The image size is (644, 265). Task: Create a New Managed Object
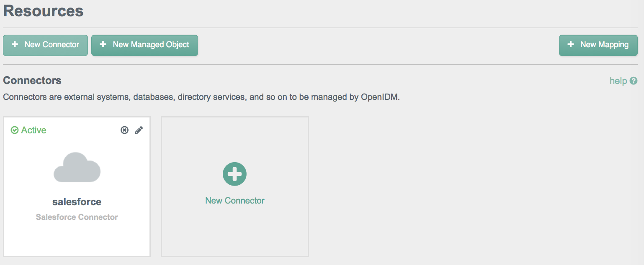click(x=144, y=45)
